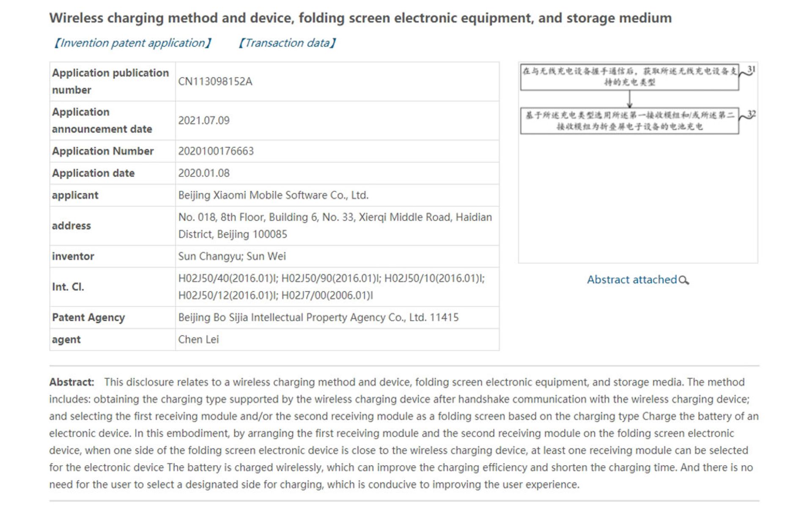
Task: Click agent name Chen Lei
Action: 198,340
